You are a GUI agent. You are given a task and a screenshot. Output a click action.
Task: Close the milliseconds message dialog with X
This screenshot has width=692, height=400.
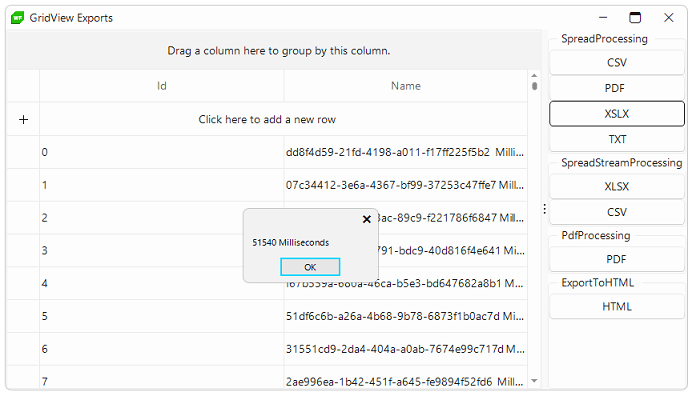tap(366, 219)
